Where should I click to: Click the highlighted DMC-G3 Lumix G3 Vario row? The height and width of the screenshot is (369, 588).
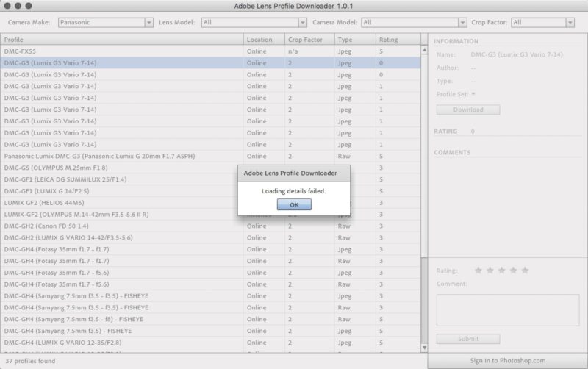(x=210, y=63)
